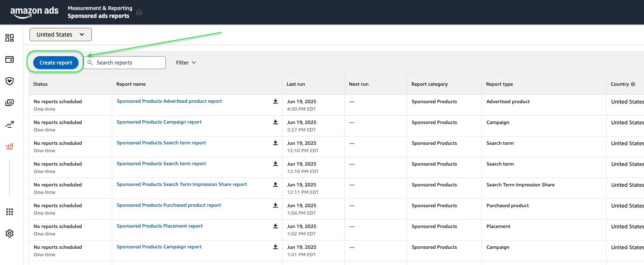
Task: Open the dashboard grid sidebar icon
Action: pyautogui.click(x=10, y=38)
